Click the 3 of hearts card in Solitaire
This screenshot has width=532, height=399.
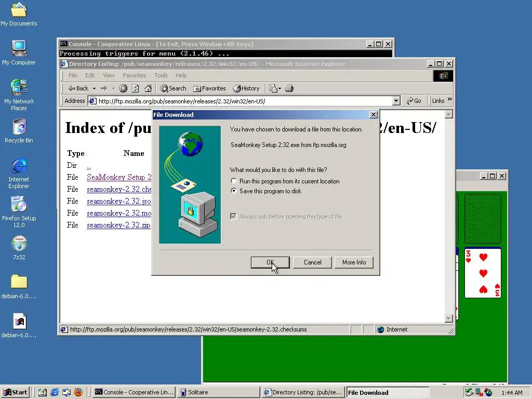tap(483, 273)
